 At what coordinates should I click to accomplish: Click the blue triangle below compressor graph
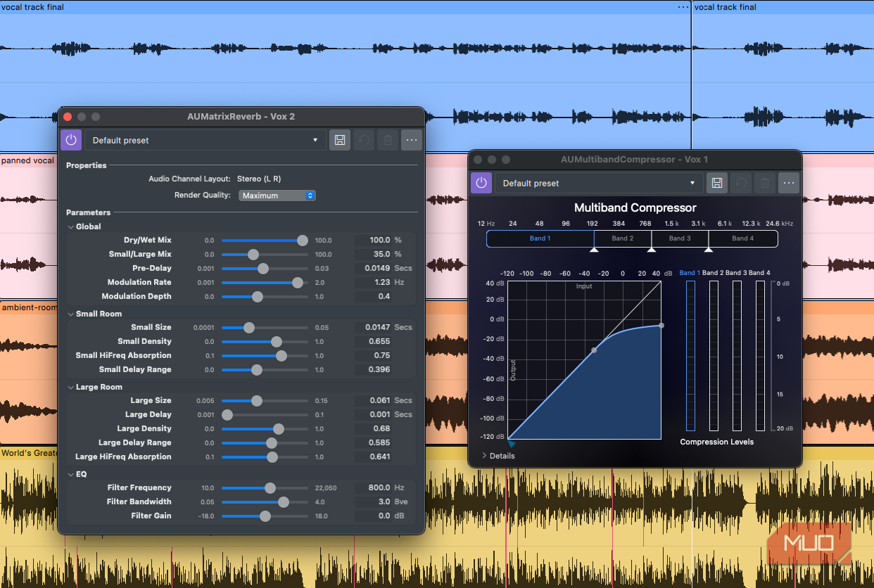click(512, 444)
